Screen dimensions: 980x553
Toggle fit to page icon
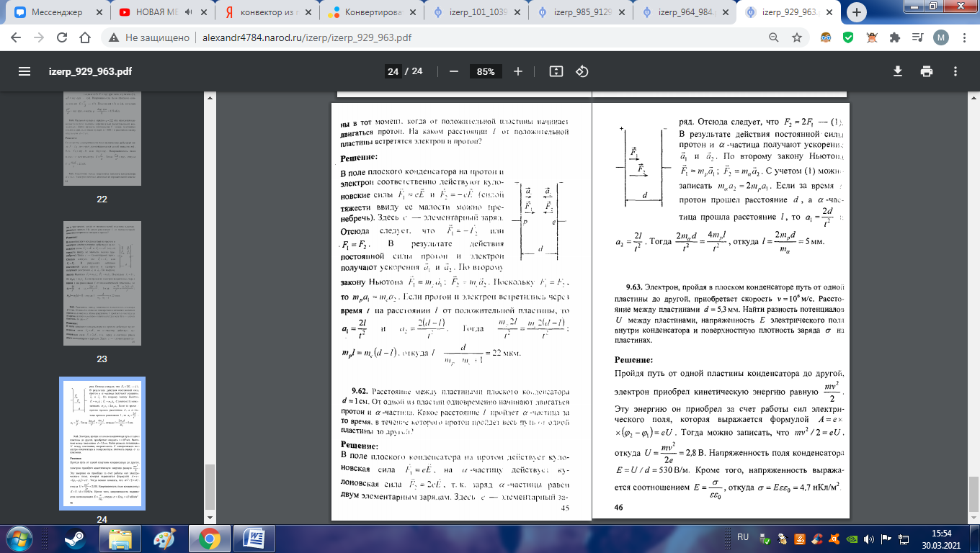pos(556,71)
